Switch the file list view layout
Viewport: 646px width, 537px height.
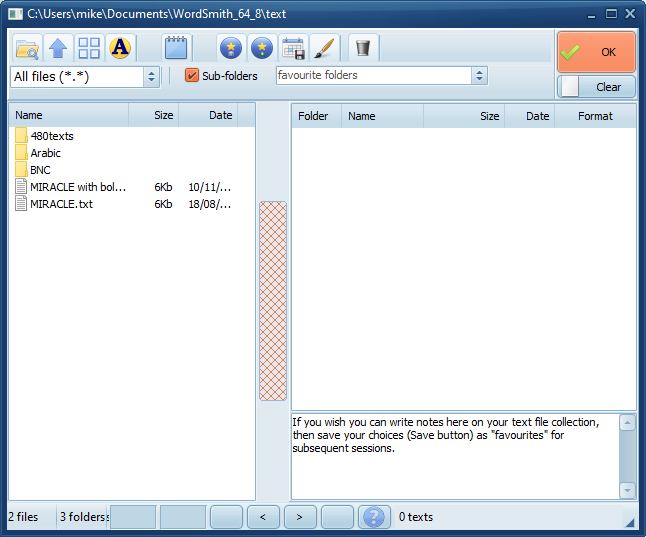pyautogui.click(x=89, y=48)
